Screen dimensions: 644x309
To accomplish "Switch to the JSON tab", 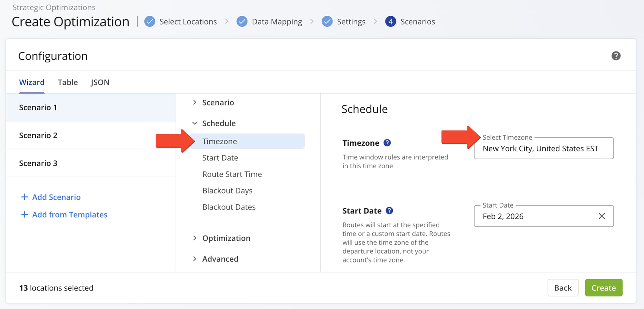I will [x=100, y=82].
